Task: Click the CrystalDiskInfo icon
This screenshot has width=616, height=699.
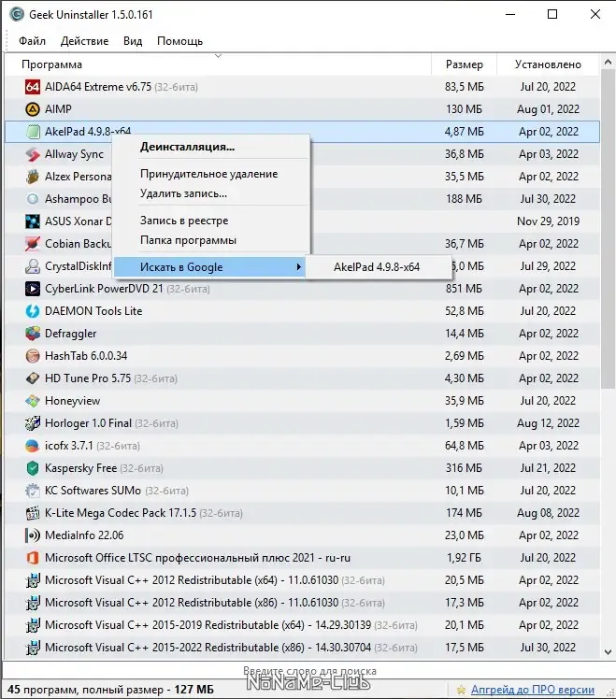Action: tap(33, 266)
